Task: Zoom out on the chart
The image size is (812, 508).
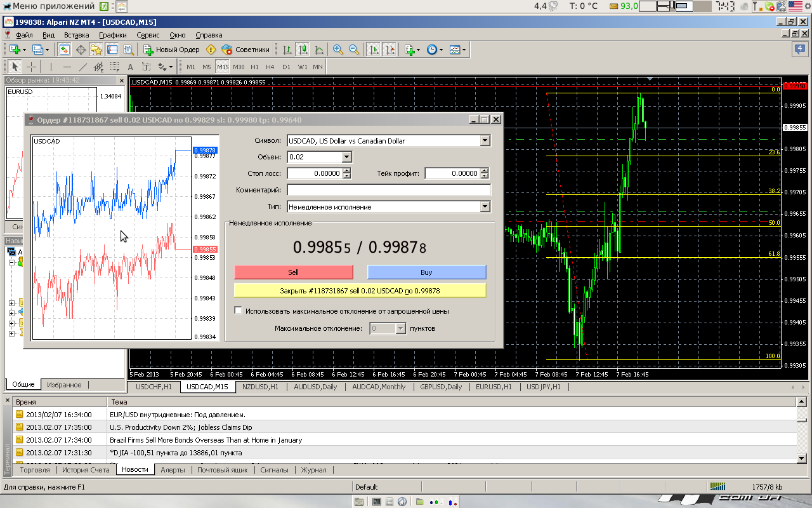Action: click(354, 50)
